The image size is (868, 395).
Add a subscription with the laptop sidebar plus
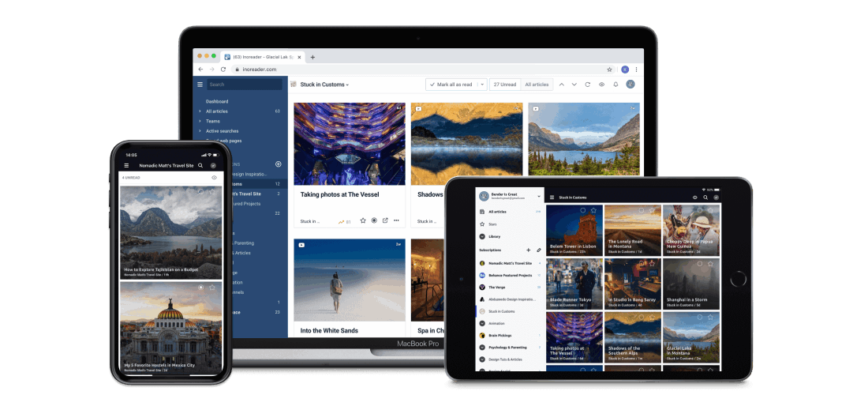click(279, 164)
